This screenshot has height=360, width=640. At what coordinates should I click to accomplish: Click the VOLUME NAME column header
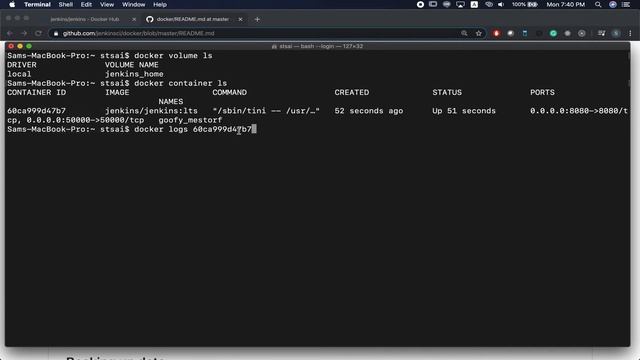tap(132, 65)
